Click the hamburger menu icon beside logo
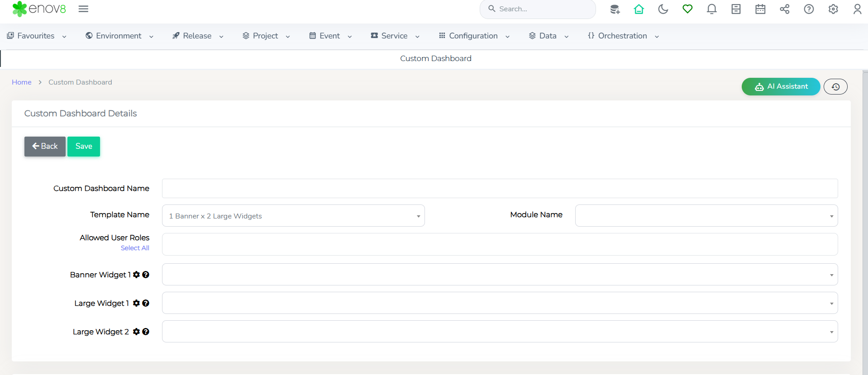The width and height of the screenshot is (868, 375). [83, 9]
